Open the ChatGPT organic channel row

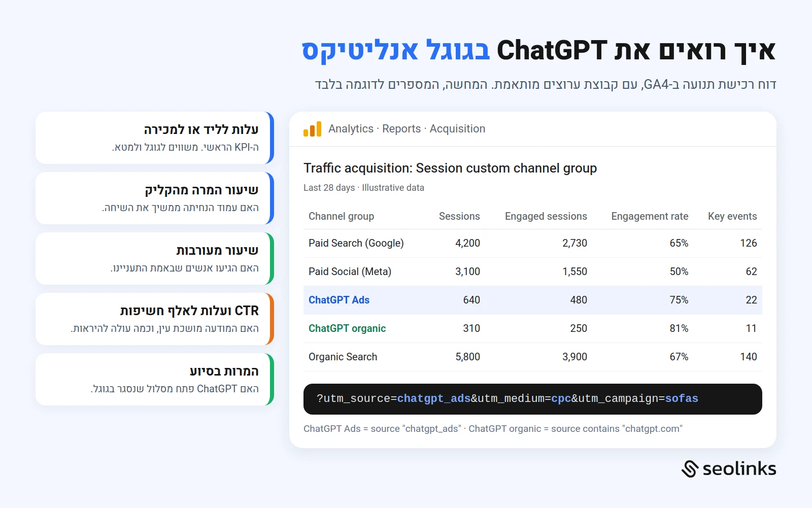point(533,328)
